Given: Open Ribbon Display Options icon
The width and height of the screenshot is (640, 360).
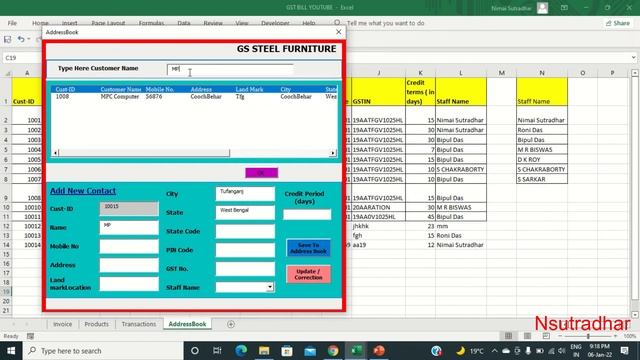Looking at the screenshot, I should (564, 7).
